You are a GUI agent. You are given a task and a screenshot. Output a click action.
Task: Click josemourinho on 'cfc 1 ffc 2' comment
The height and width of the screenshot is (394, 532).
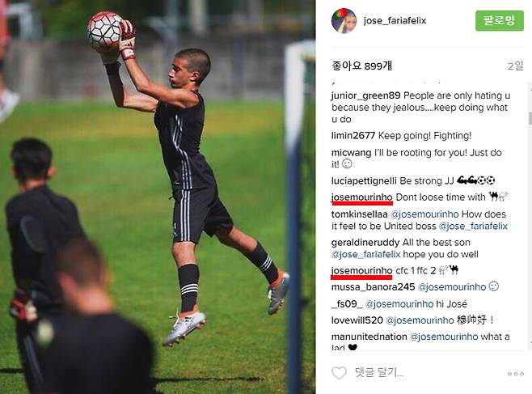tap(361, 270)
